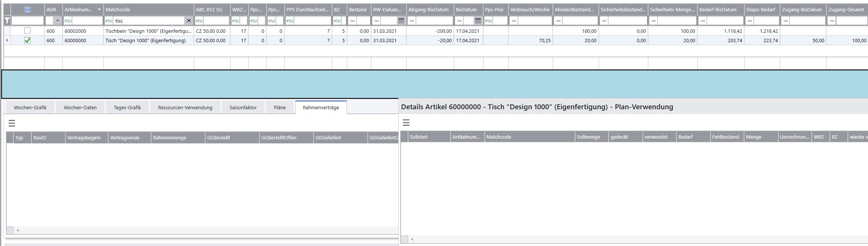Open the AGR filter dropdown

58,21
